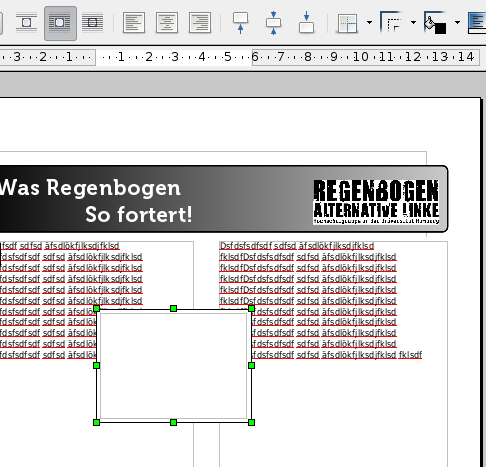The width and height of the screenshot is (486, 467).
Task: Align the frame right
Action: click(200, 23)
